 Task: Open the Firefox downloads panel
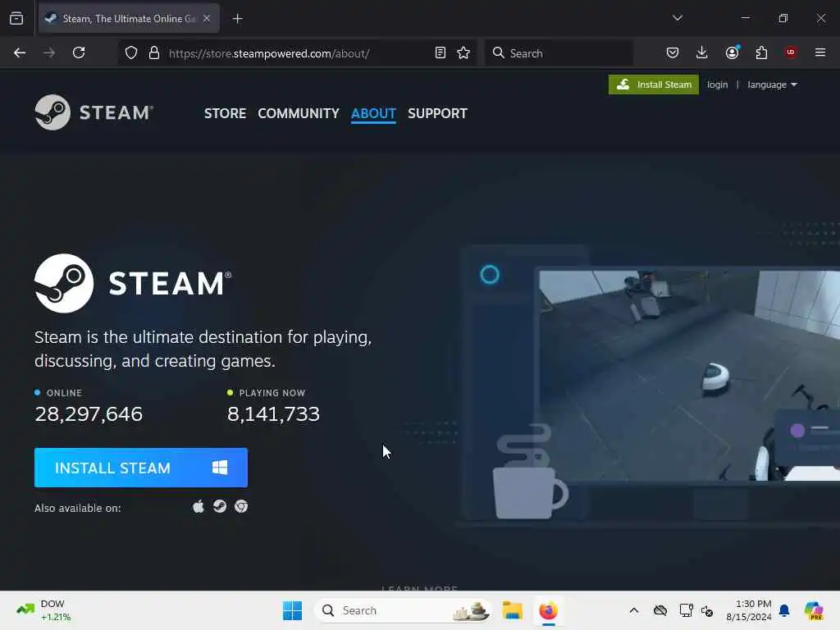[x=702, y=53]
